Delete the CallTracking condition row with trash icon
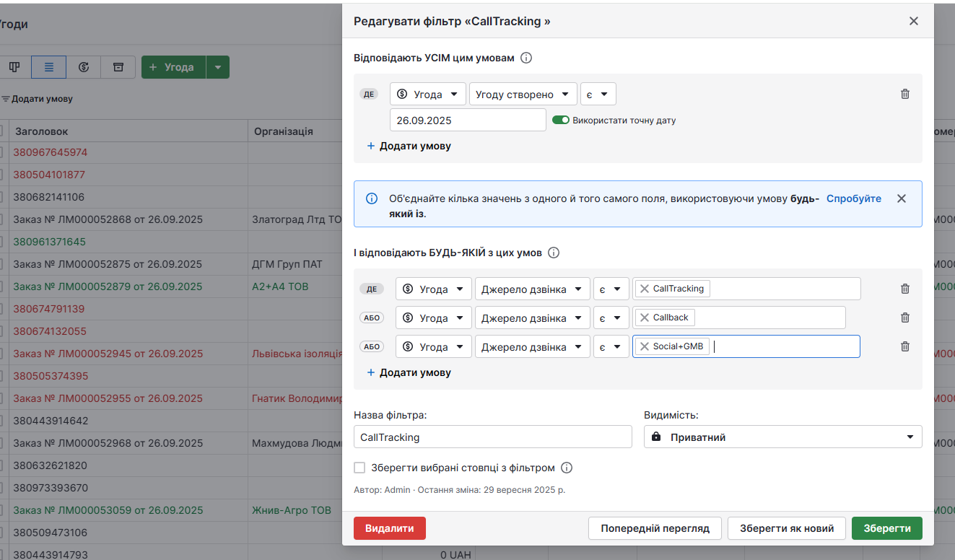The height and width of the screenshot is (560, 955). coord(904,289)
